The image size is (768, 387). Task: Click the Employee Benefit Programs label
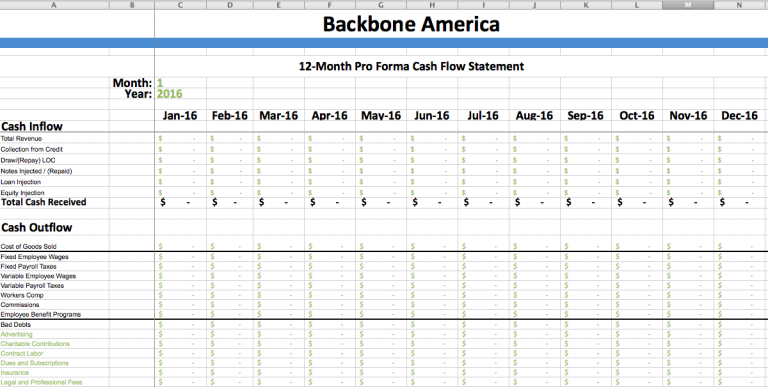(41, 314)
